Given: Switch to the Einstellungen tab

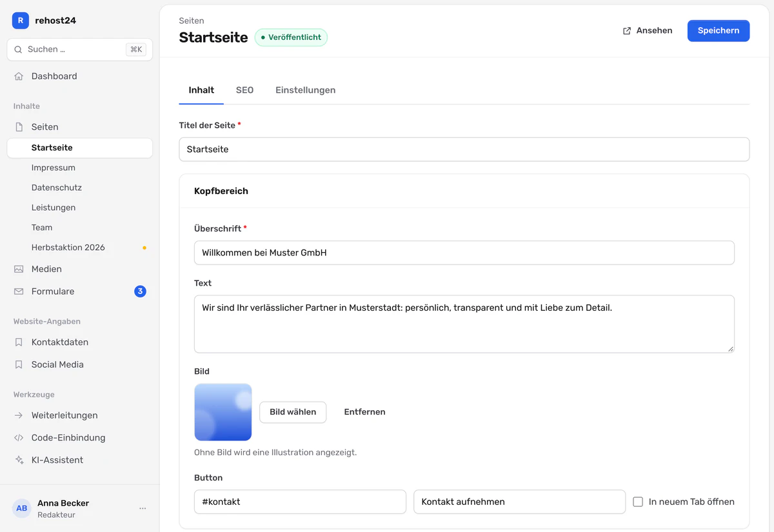Looking at the screenshot, I should coord(305,90).
